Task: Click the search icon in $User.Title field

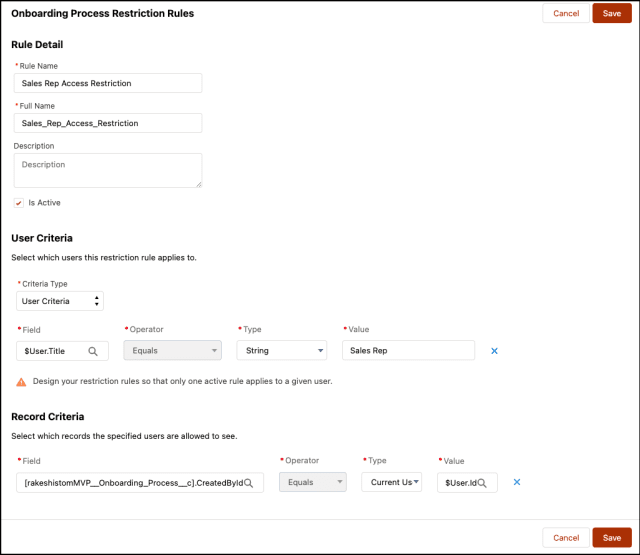Action: click(93, 351)
